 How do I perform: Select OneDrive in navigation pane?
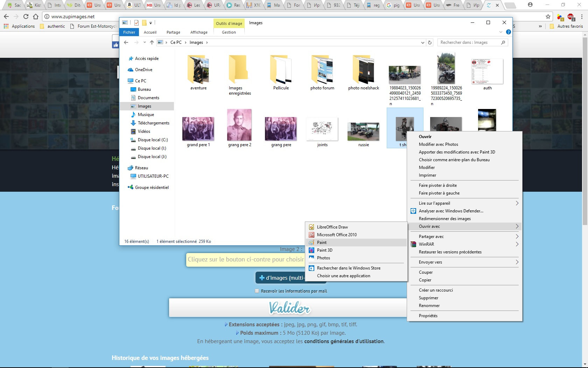click(x=143, y=70)
